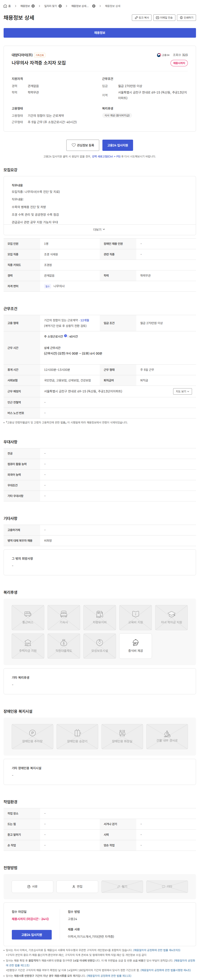The image size is (199, 980).
Task: Open the 채용정보 breadcrumb dropdown
Action: pyautogui.click(x=33, y=6)
